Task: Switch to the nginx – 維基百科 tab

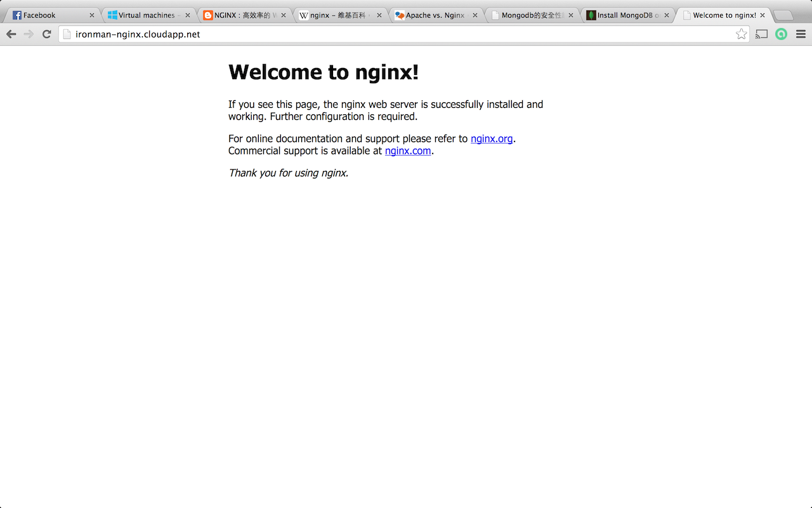Action: pos(341,15)
